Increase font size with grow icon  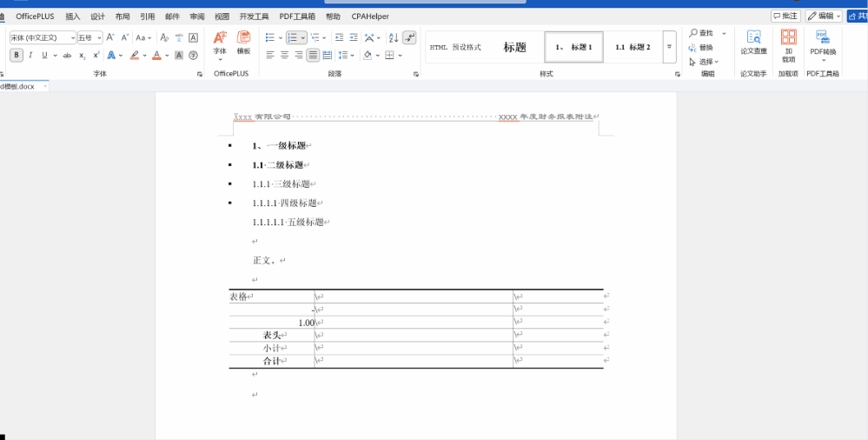(110, 37)
